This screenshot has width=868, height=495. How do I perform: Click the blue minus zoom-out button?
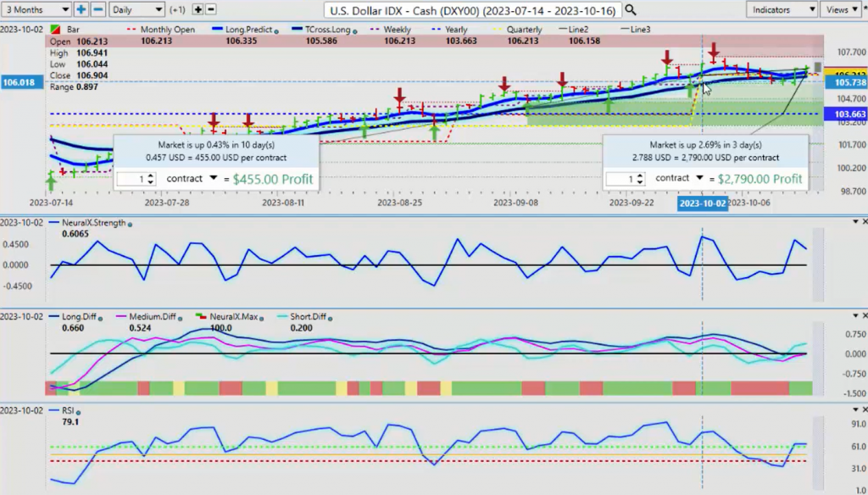(x=97, y=9)
